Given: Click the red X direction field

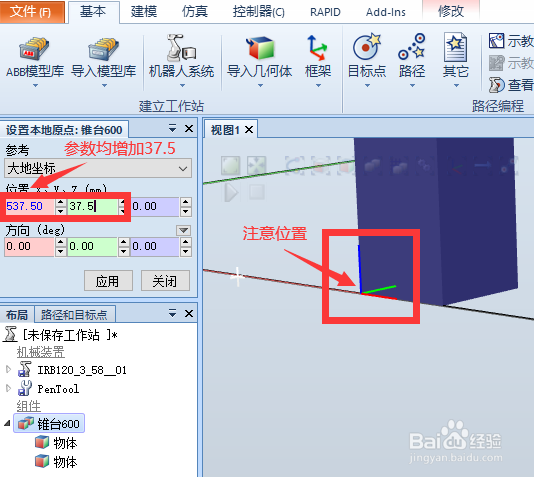Looking at the screenshot, I should [30, 247].
